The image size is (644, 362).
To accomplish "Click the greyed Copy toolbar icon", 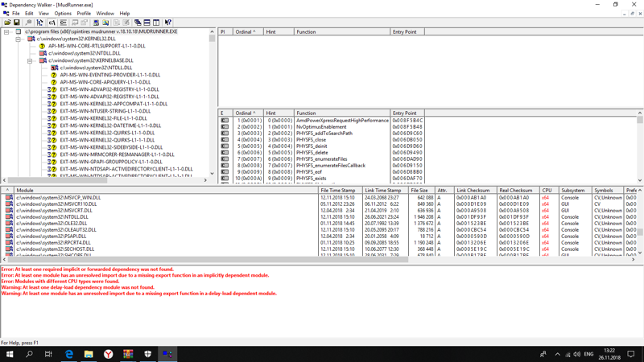I will pyautogui.click(x=28, y=23).
